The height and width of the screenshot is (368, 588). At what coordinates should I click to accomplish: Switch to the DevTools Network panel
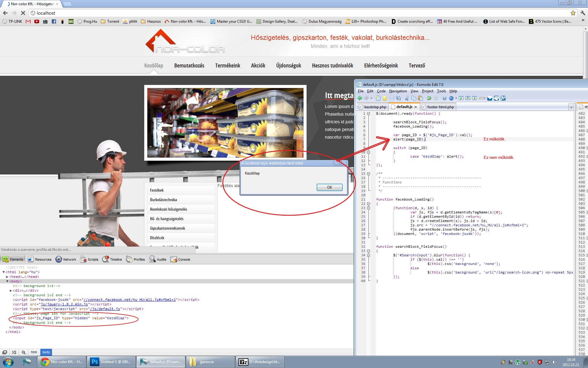coord(66,259)
